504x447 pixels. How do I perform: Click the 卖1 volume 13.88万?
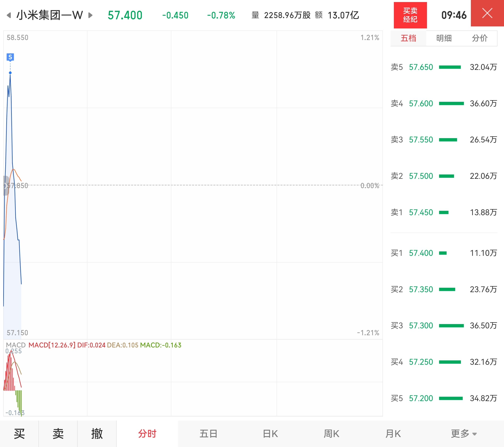point(483,212)
